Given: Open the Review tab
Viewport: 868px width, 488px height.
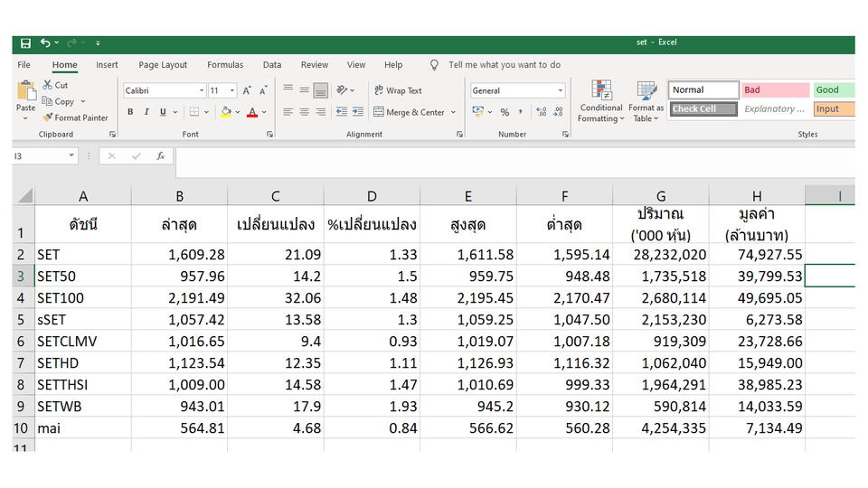Looking at the screenshot, I should pyautogui.click(x=315, y=65).
